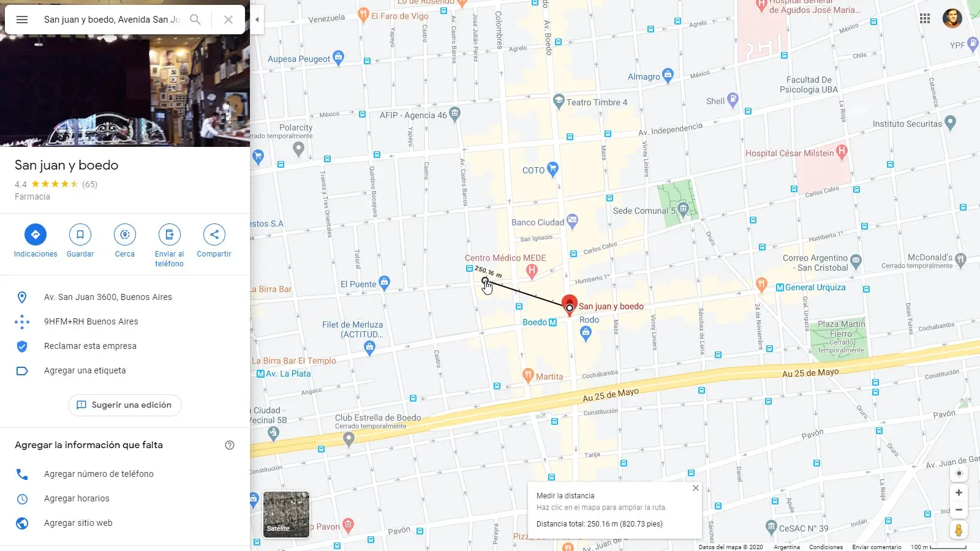Show your current location

pos(959,473)
